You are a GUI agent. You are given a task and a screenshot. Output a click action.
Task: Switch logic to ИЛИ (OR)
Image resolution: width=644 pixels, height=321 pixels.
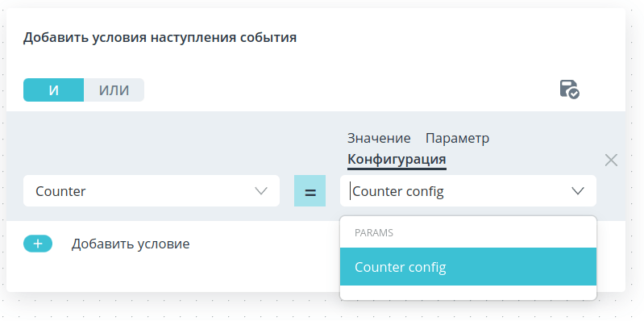pos(114,90)
